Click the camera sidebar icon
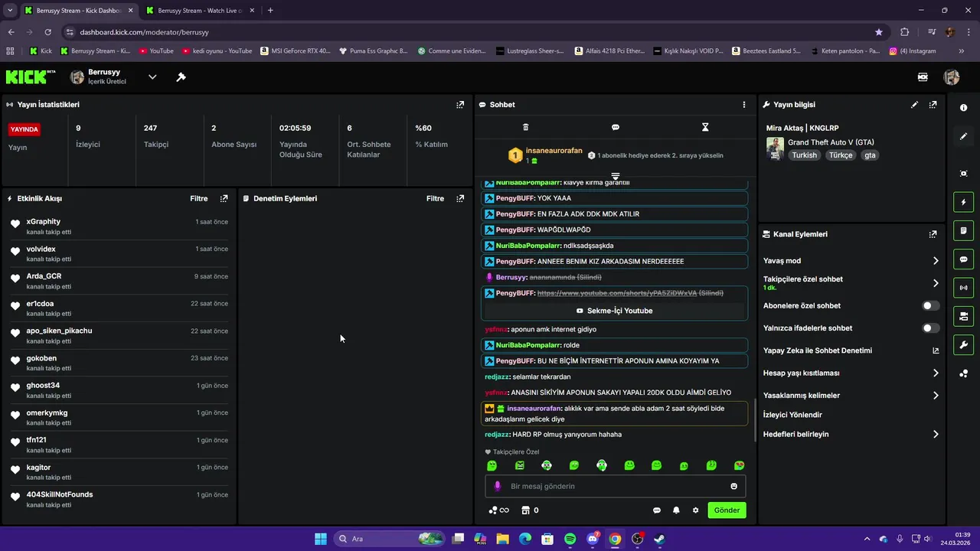980x551 pixels. pyautogui.click(x=963, y=316)
